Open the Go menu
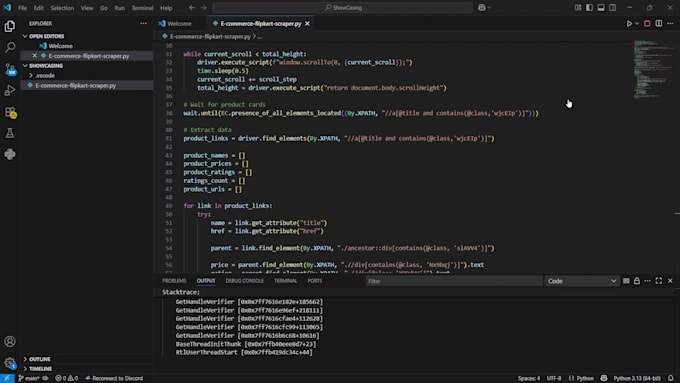 coord(104,8)
